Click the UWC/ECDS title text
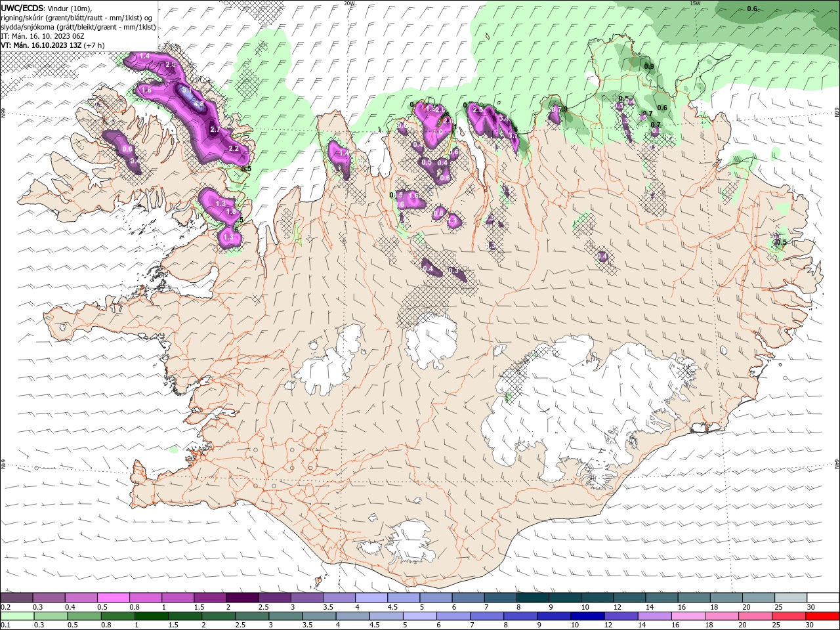The image size is (840, 630). pyautogui.click(x=23, y=8)
